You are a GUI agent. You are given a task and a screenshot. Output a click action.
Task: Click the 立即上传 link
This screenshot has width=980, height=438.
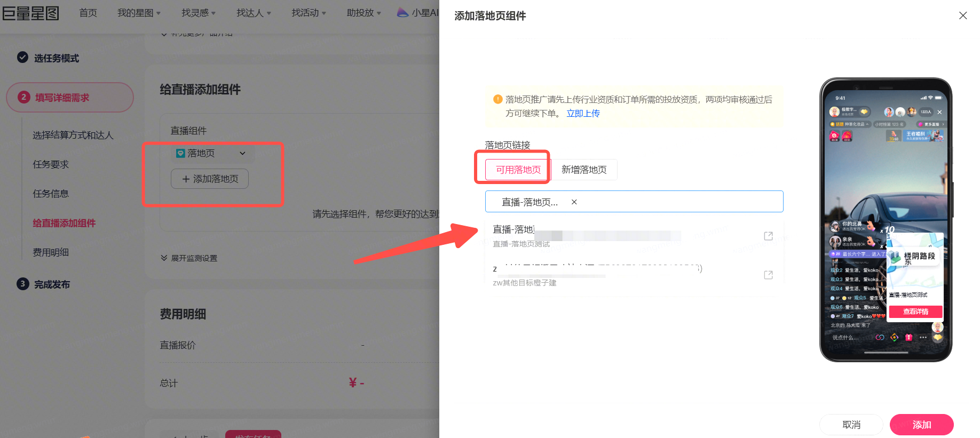click(x=583, y=113)
